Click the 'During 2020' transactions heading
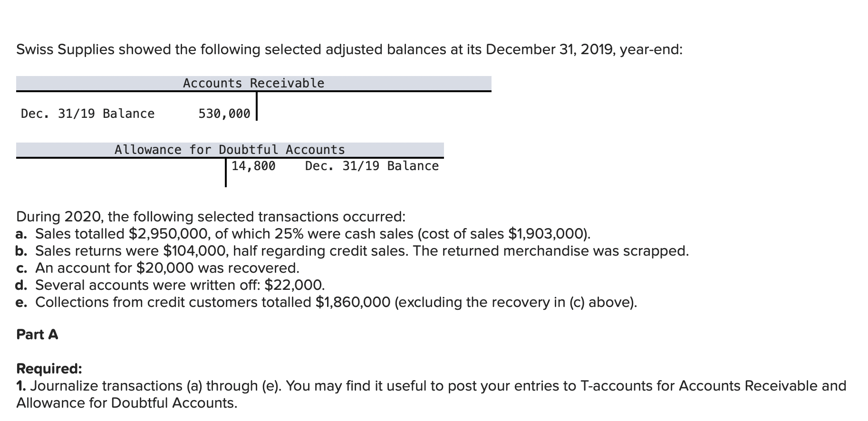868x421 pixels. [211, 217]
